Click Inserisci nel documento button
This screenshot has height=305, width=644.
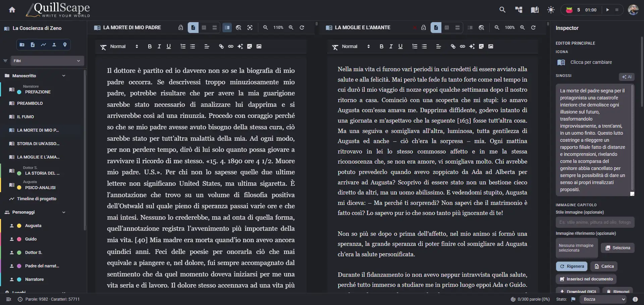click(x=586, y=279)
